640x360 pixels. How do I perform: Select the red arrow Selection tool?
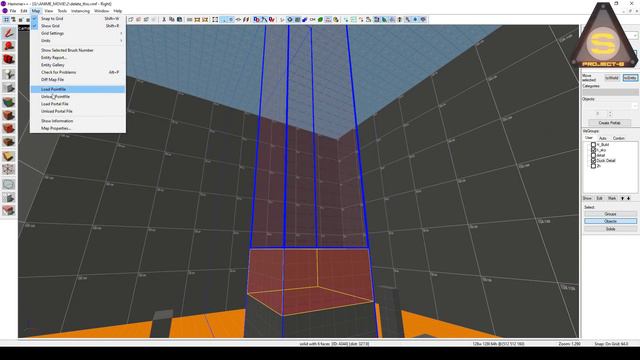(9, 33)
